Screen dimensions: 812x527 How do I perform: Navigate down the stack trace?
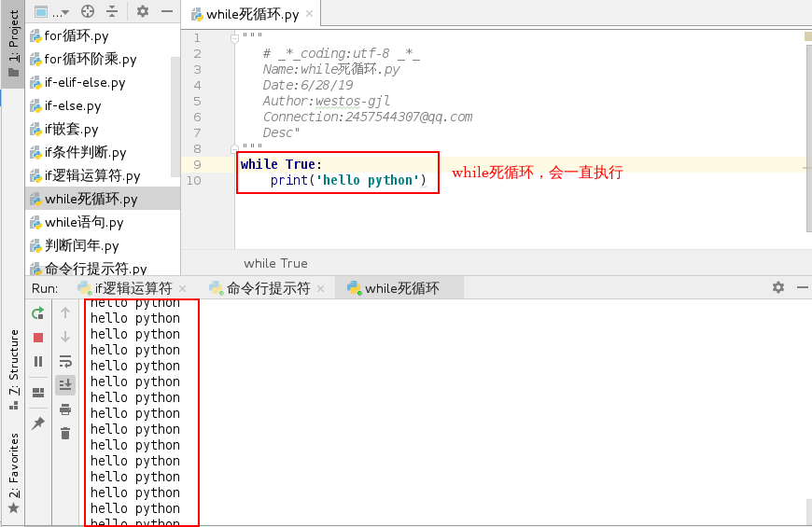click(65, 337)
